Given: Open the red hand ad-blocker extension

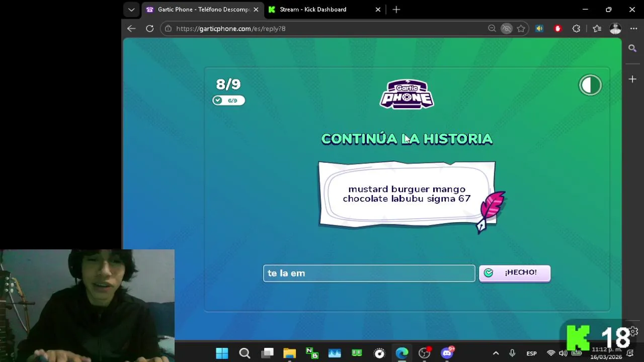Looking at the screenshot, I should (x=557, y=29).
